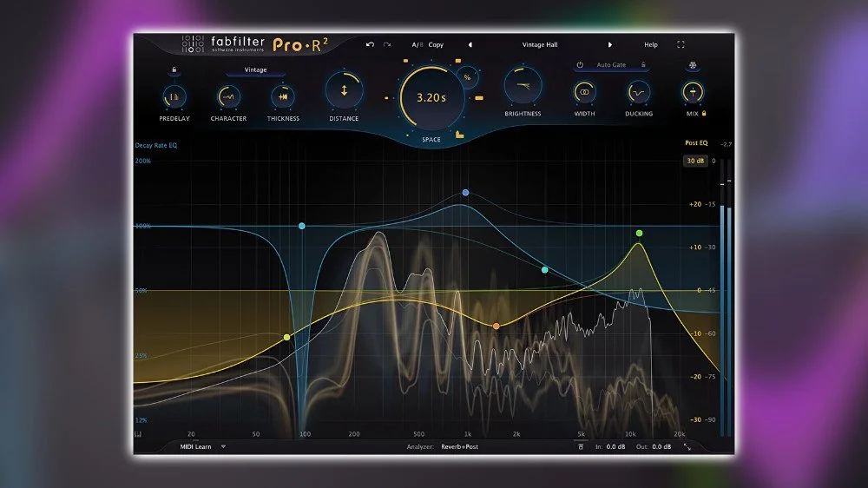Click the Auto Gate label
The height and width of the screenshot is (488, 868).
[611, 65]
